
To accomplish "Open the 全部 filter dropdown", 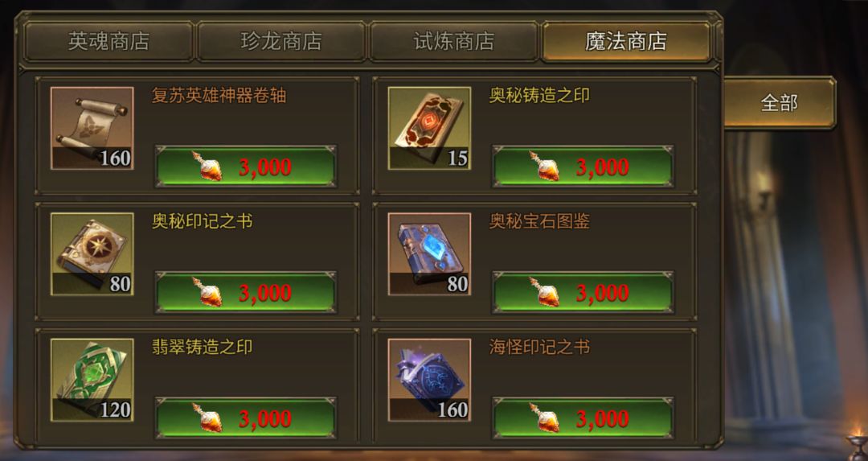I will pyautogui.click(x=779, y=103).
